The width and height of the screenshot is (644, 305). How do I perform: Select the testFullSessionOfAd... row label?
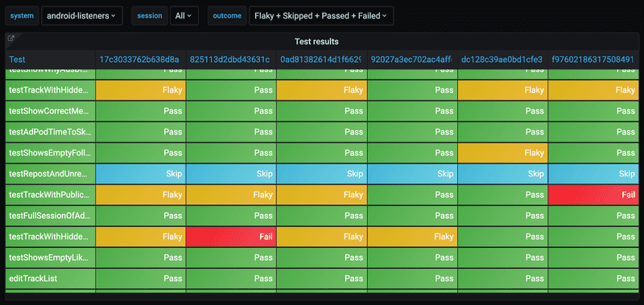point(50,216)
